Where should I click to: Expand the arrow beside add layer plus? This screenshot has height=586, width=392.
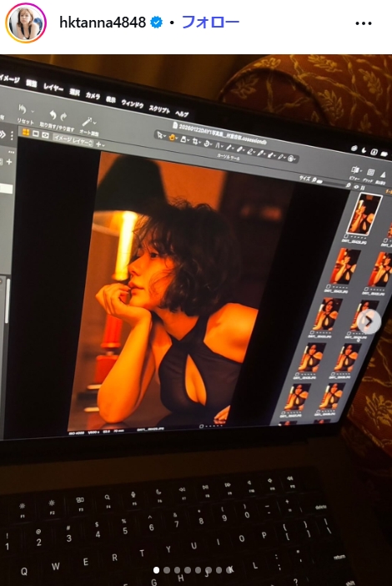pyautogui.click(x=103, y=145)
